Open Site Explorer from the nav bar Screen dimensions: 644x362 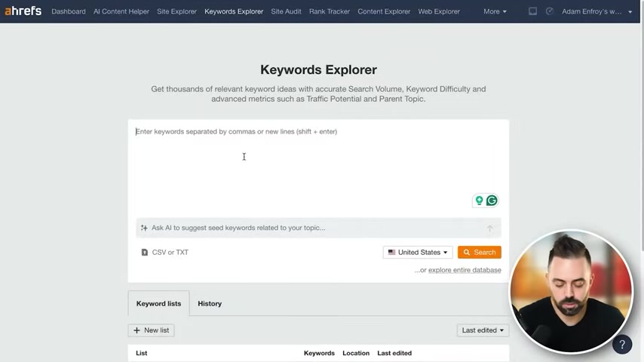pyautogui.click(x=176, y=11)
